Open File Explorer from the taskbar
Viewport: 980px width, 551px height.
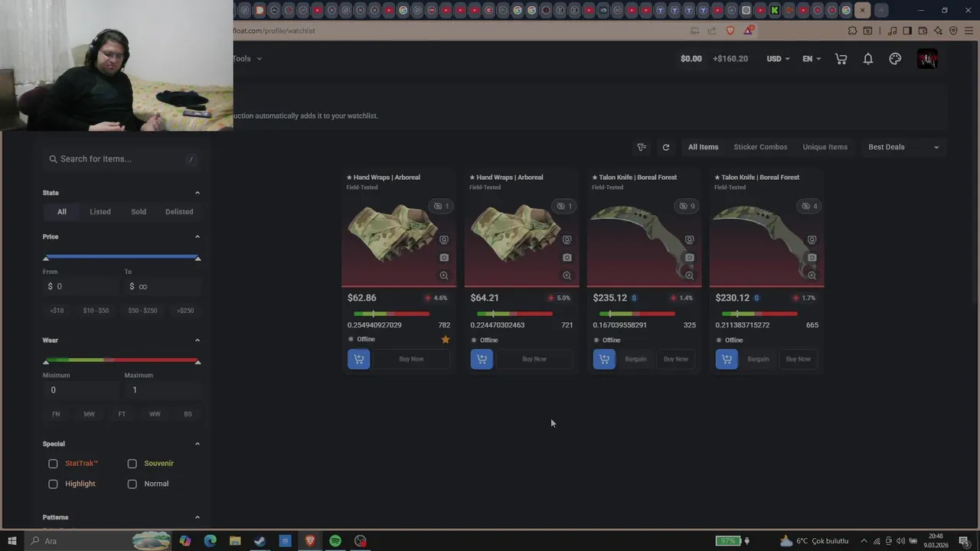point(235,541)
